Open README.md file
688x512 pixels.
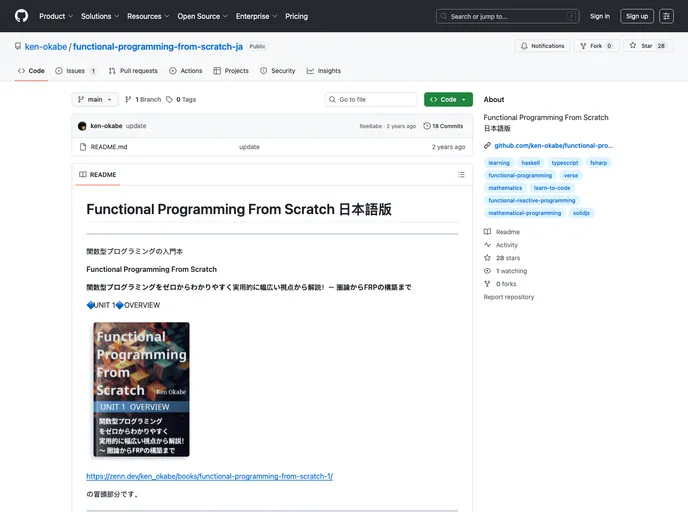click(x=109, y=147)
